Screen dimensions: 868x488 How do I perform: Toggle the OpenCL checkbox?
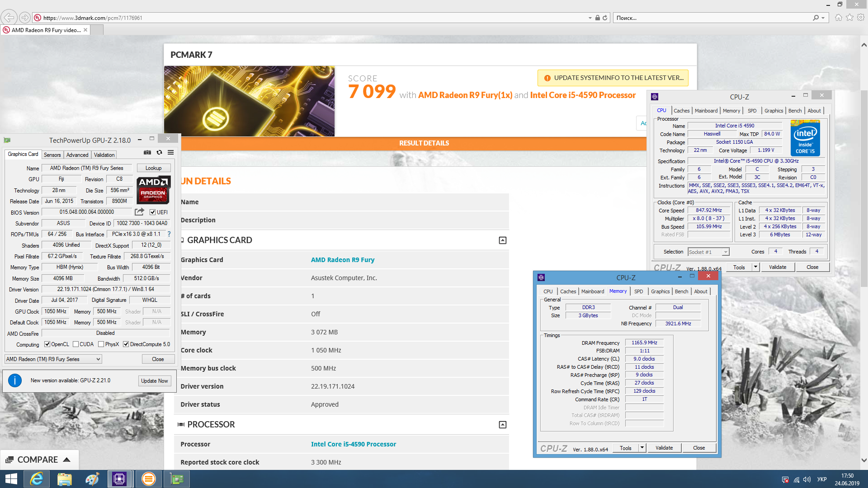coord(47,344)
